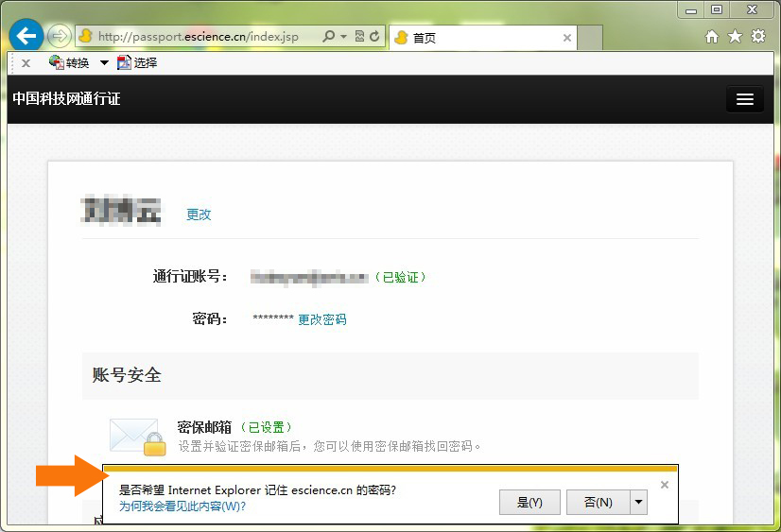Click the browser forward arrow button
This screenshot has height=532, width=781.
click(x=59, y=37)
